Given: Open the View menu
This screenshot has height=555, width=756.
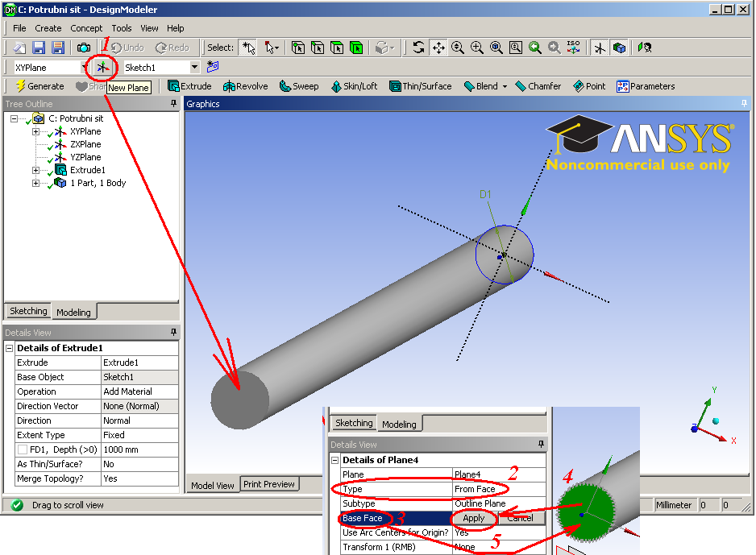Looking at the screenshot, I should (149, 28).
